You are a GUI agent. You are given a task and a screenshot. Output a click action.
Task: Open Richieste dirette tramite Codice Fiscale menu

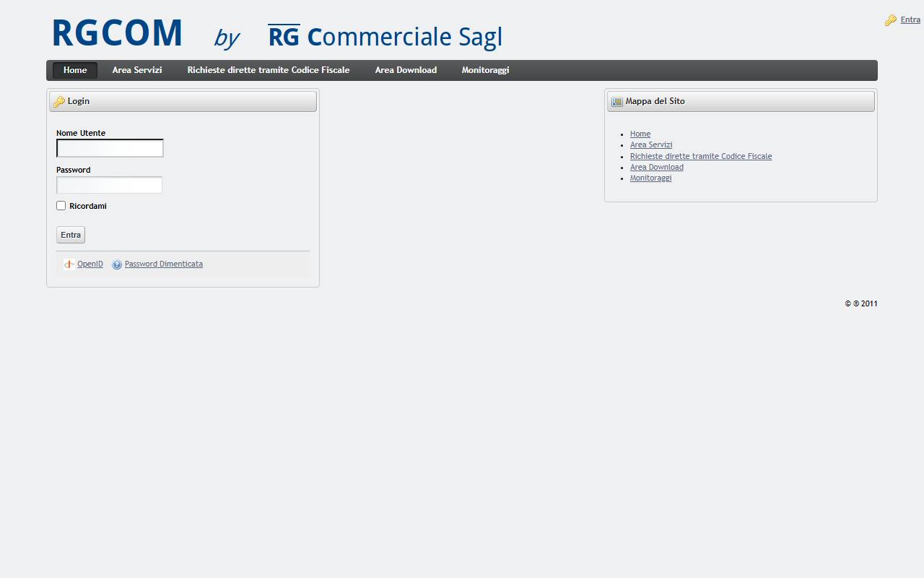269,70
